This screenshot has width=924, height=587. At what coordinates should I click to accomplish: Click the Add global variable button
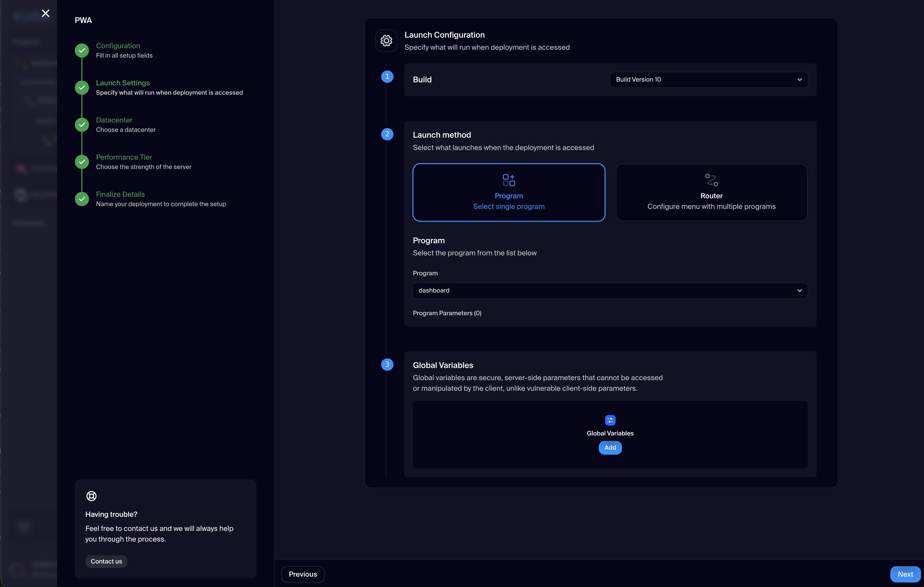pos(610,447)
